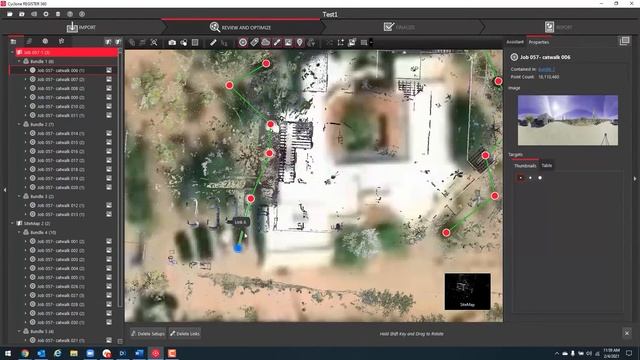640x360 pixels.
Task: Click the image icon on catwalk 001 row
Action: click(109, 241)
